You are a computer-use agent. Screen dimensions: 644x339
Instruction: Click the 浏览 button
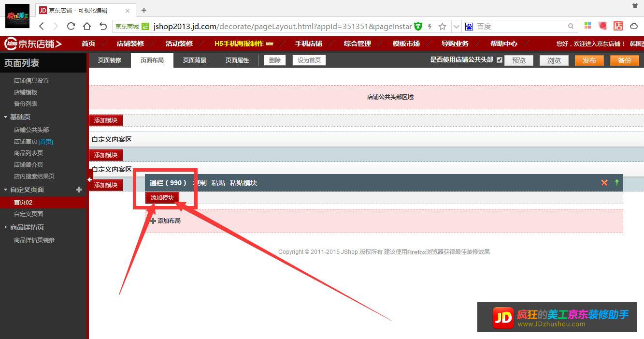click(x=554, y=60)
